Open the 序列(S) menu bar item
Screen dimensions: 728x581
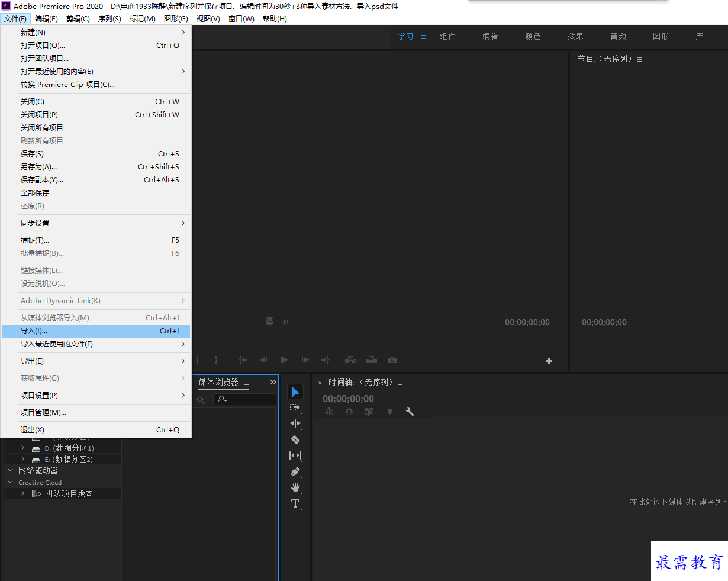[109, 19]
